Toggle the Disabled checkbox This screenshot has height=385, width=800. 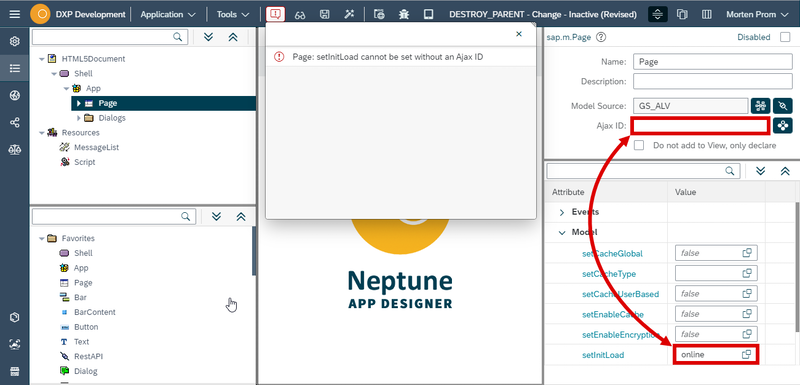[x=785, y=37]
